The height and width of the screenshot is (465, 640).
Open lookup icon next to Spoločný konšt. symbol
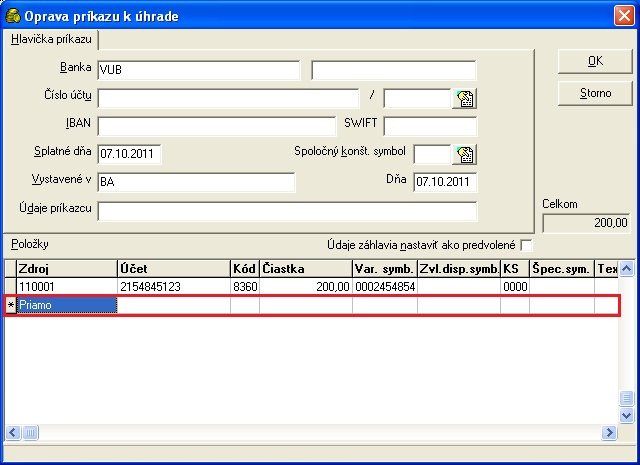464,154
